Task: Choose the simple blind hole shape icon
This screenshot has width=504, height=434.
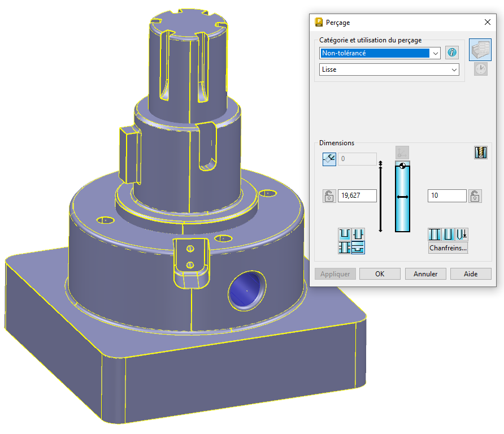Action: 344,234
